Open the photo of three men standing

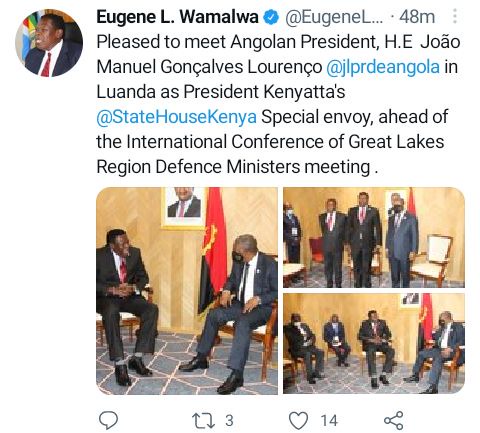(x=374, y=237)
